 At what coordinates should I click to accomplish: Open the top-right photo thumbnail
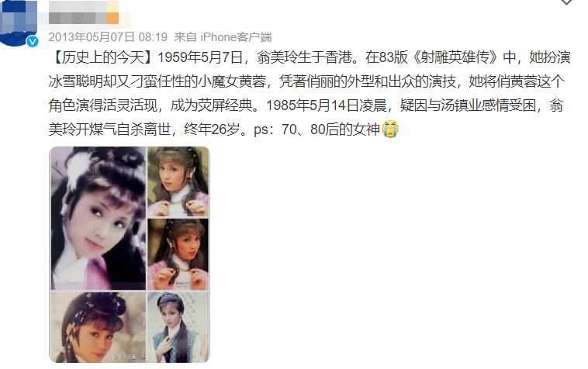coord(178,181)
